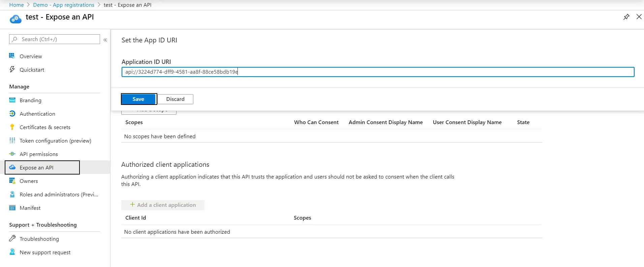The image size is (644, 267).
Task: Click the Certificates & secrets key icon
Action: (12, 127)
